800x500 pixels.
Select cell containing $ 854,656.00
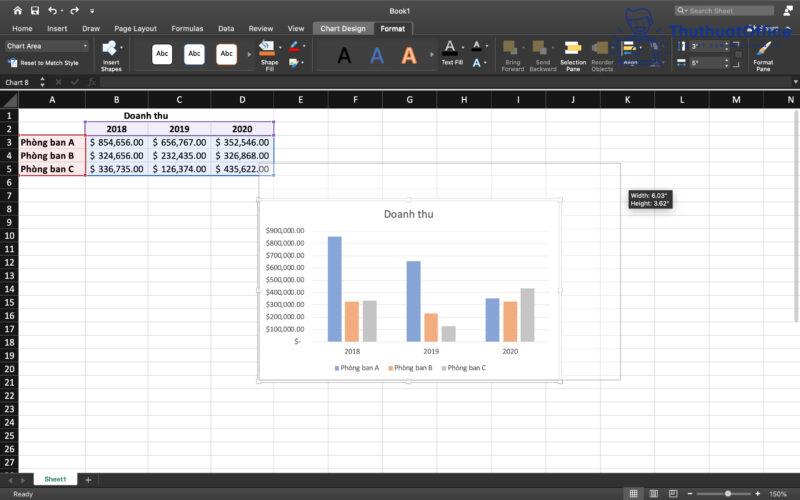(117, 142)
